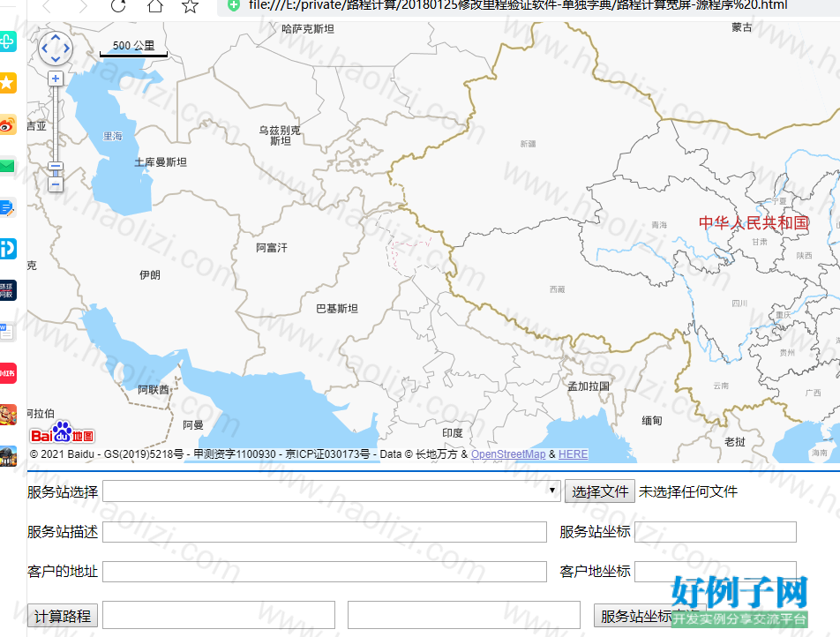Click the browser back arrow

point(47,5)
